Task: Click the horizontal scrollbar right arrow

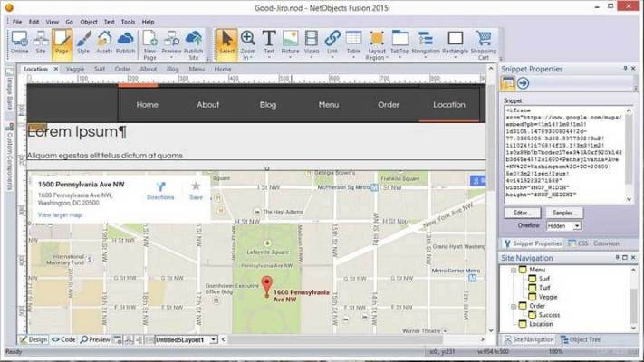Action: click(x=483, y=339)
